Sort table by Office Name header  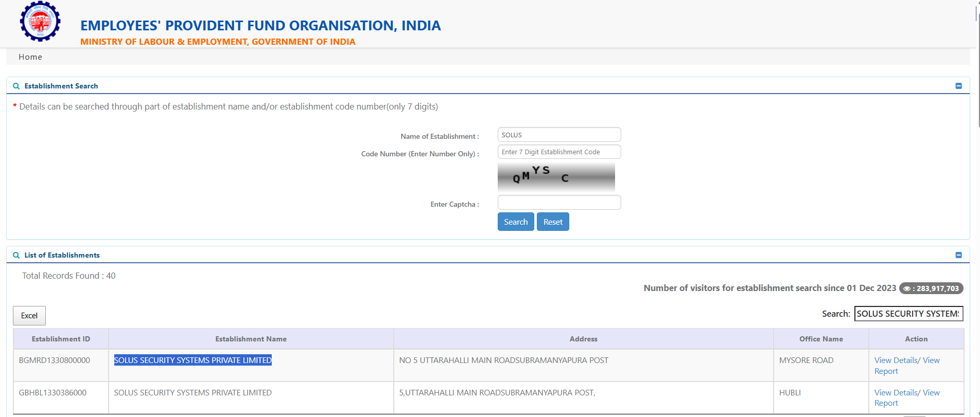tap(820, 339)
